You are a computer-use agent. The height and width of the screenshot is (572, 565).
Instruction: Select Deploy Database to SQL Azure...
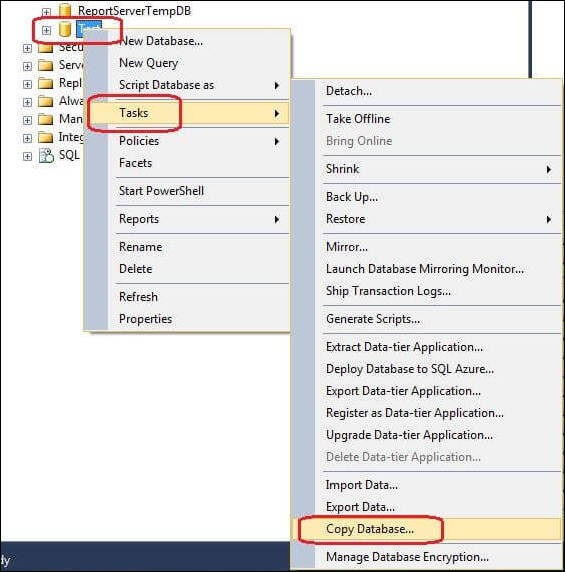(426, 369)
